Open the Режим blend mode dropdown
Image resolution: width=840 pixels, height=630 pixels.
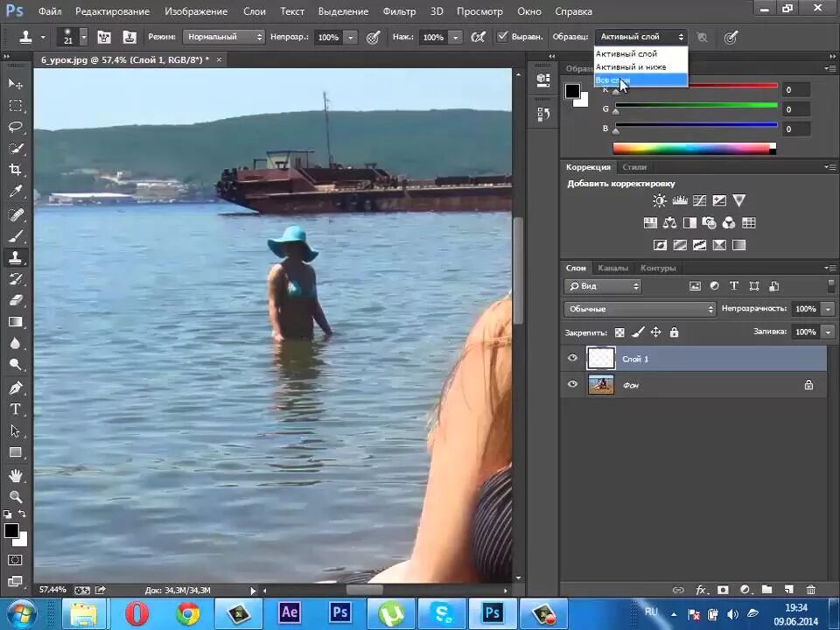pos(224,37)
